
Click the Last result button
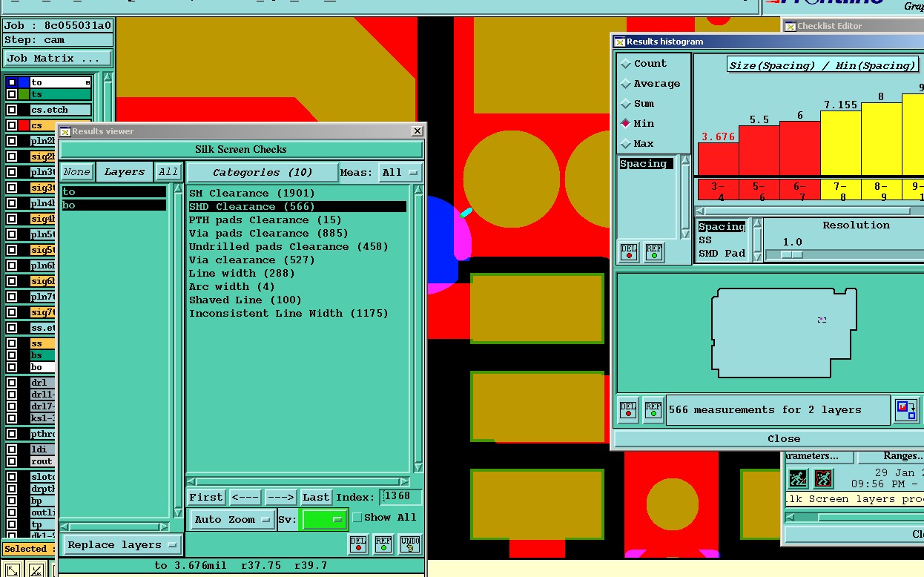(316, 498)
